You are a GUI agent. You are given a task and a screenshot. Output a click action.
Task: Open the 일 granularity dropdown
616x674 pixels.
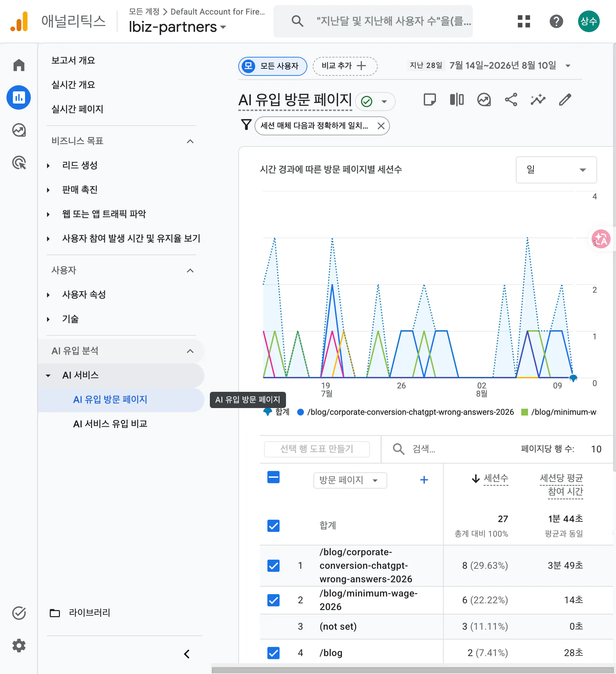pyautogui.click(x=556, y=170)
